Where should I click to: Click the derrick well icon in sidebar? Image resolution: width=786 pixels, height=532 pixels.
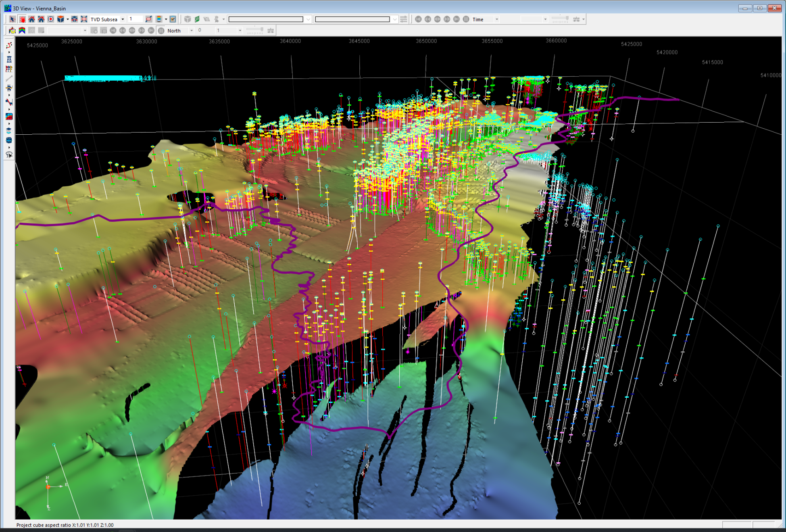(9, 59)
